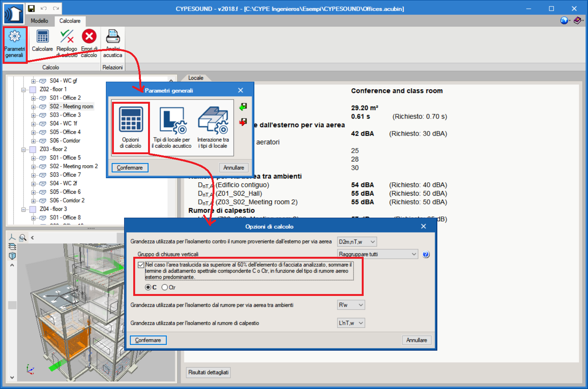Open Riepilogo di calcolo summary
The width and height of the screenshot is (588, 389).
(67, 43)
